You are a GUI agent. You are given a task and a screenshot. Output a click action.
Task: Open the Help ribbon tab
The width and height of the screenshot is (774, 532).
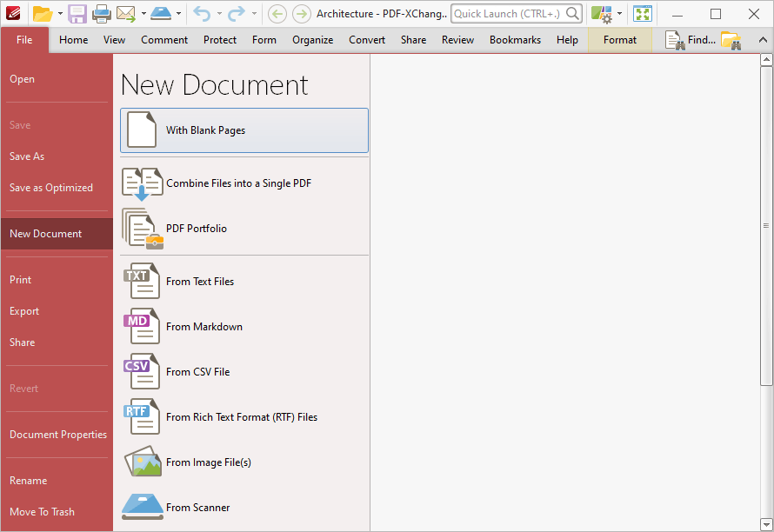[567, 40]
